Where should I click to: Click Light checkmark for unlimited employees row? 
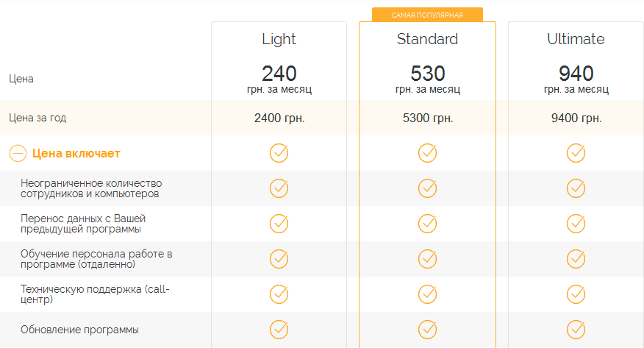(279, 188)
